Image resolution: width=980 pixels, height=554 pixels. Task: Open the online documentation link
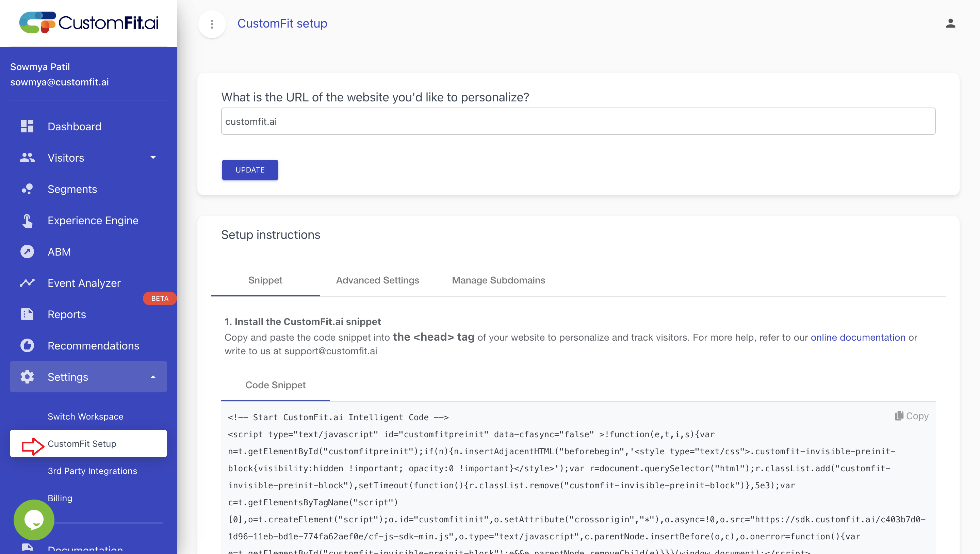point(857,338)
